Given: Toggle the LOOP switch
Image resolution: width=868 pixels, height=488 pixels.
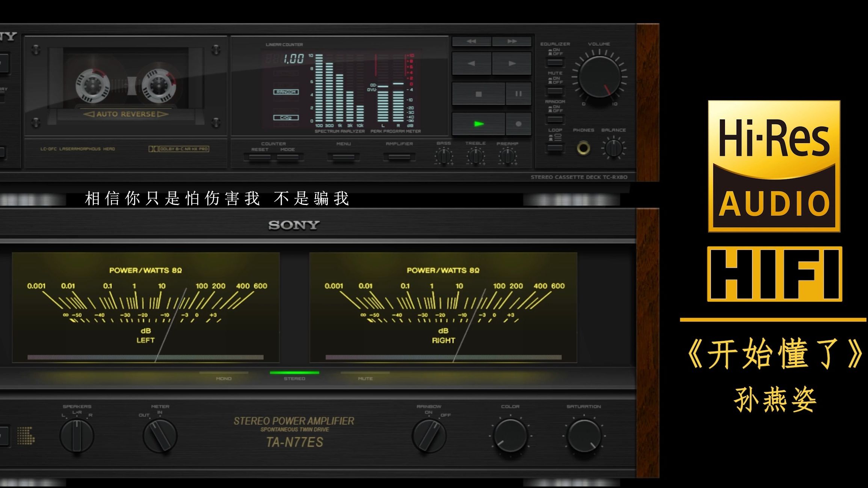Looking at the screenshot, I should point(555,148).
